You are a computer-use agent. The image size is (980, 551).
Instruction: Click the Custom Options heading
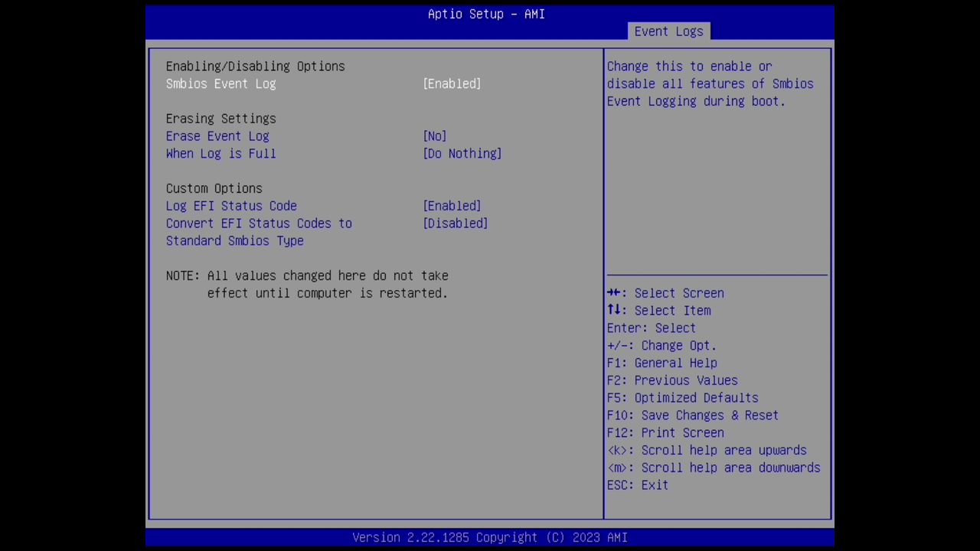point(214,188)
